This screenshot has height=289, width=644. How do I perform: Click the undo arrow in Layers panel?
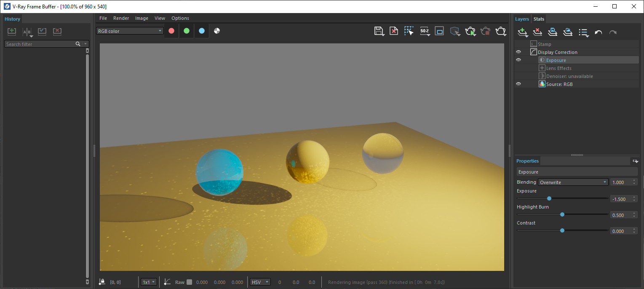pos(598,32)
